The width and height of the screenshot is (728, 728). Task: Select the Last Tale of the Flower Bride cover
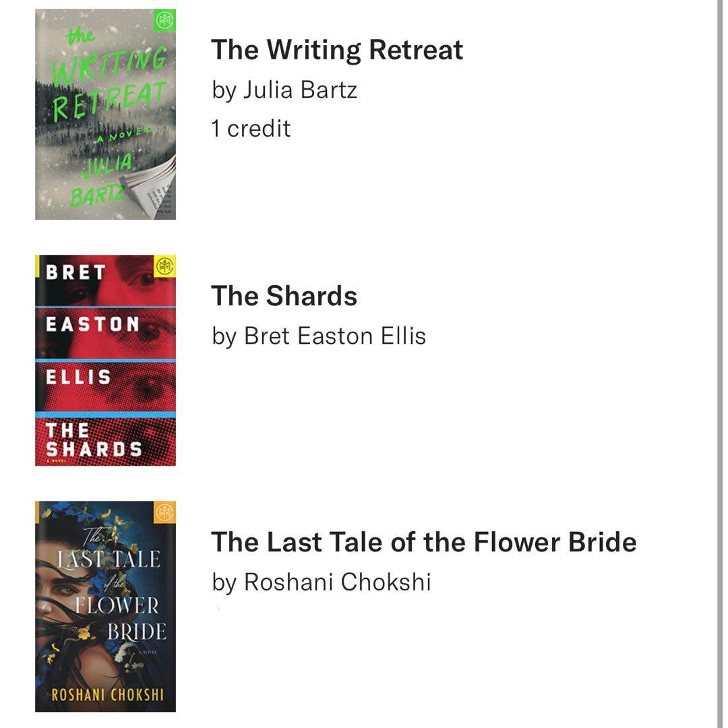coord(105,606)
